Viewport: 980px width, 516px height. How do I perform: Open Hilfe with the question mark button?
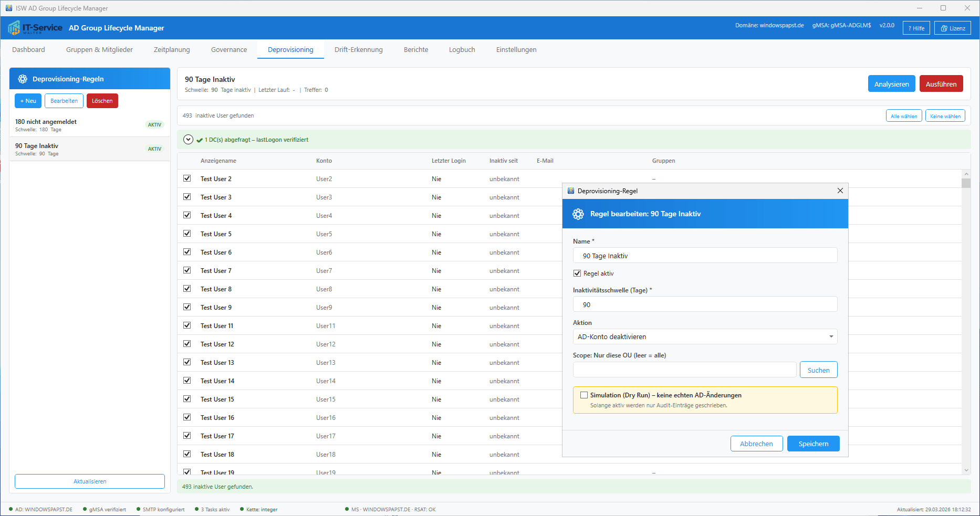coord(916,28)
